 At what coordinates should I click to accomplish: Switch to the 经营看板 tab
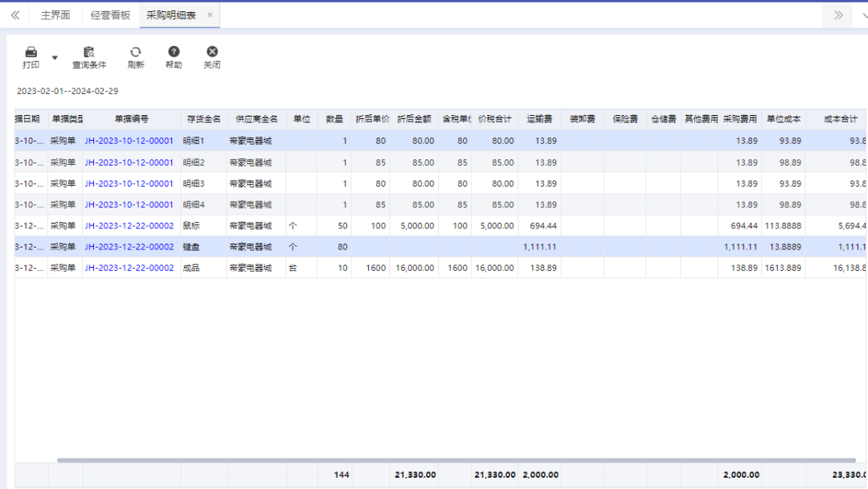pyautogui.click(x=110, y=15)
